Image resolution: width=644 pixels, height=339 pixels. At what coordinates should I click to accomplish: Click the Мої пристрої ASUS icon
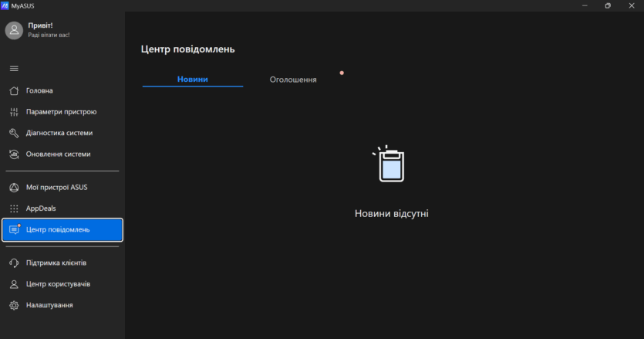point(14,188)
